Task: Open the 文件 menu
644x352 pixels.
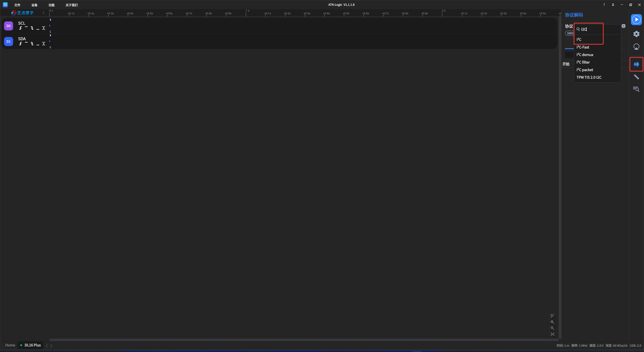Action: 17,5
